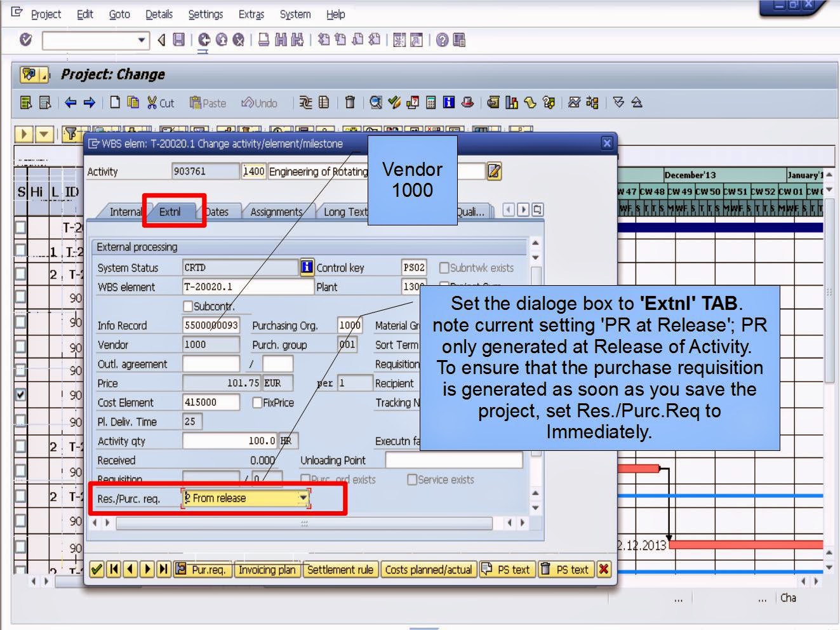The image size is (840, 630).
Task: Expand the command field dropdown
Action: [x=141, y=40]
